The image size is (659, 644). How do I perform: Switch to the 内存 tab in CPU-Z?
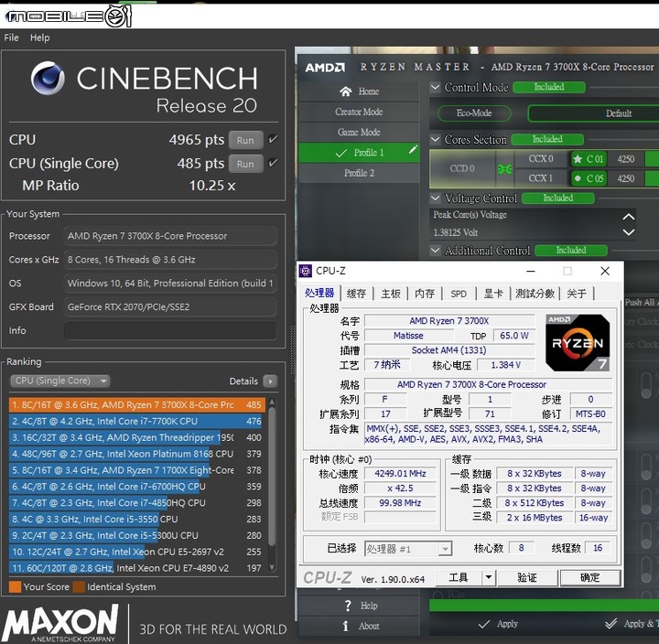(x=425, y=294)
